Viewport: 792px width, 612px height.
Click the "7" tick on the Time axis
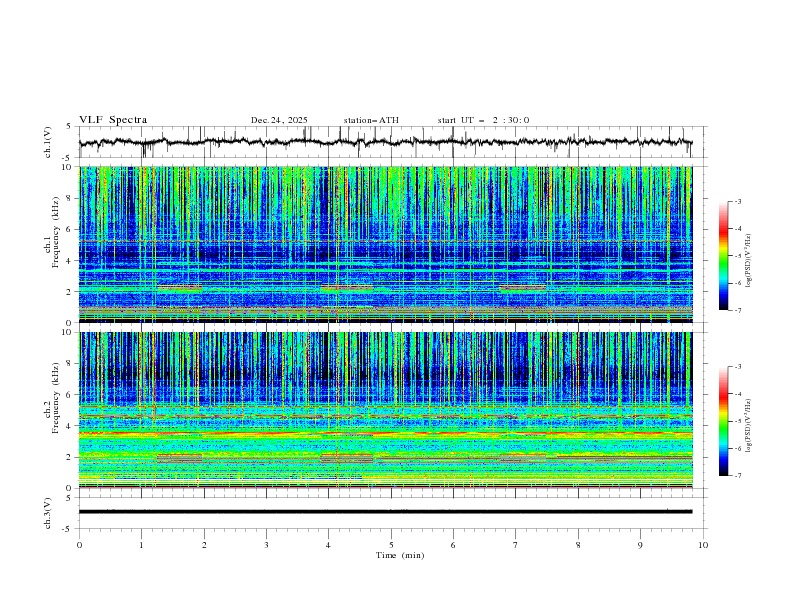(516, 545)
